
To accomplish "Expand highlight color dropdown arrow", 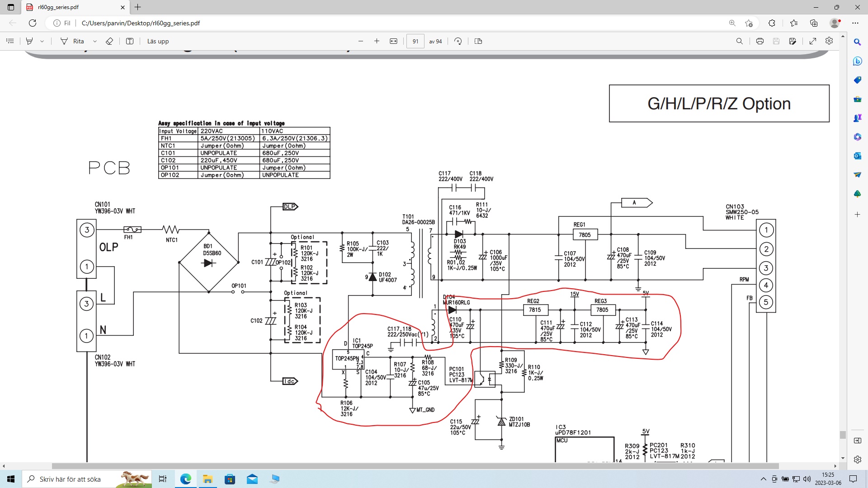I will coord(42,41).
